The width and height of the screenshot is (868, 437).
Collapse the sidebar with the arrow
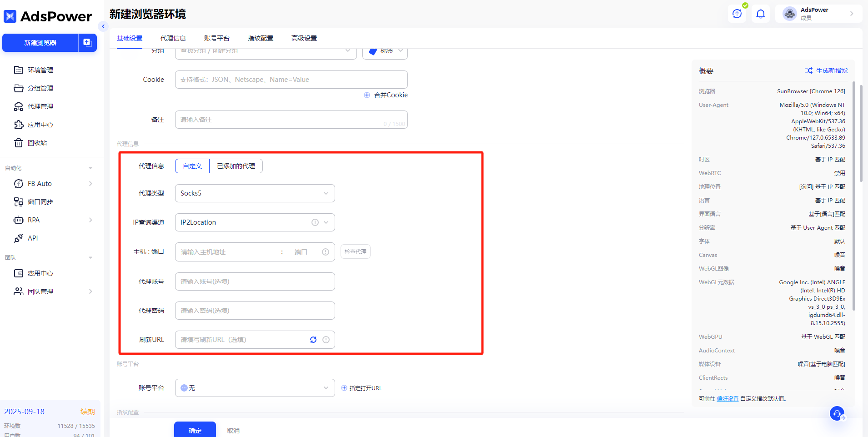tap(103, 26)
